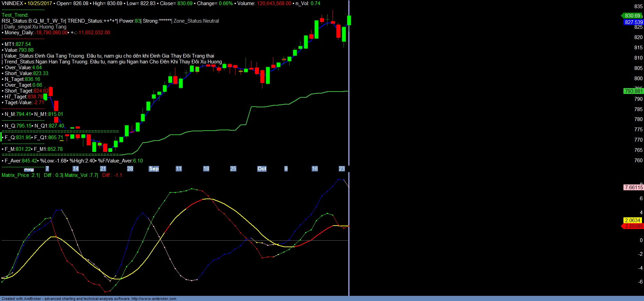
Task: Click date marker 28 on time axis
Action: pyautogui.click(x=130, y=169)
